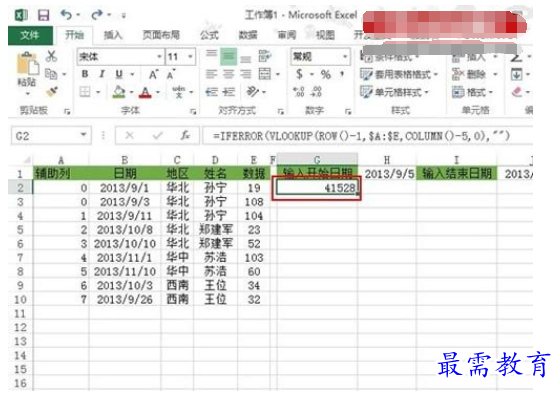Image resolution: width=559 pixels, height=396 pixels.
Task: Open the Name Box dropdown arrow
Action: pos(83,135)
